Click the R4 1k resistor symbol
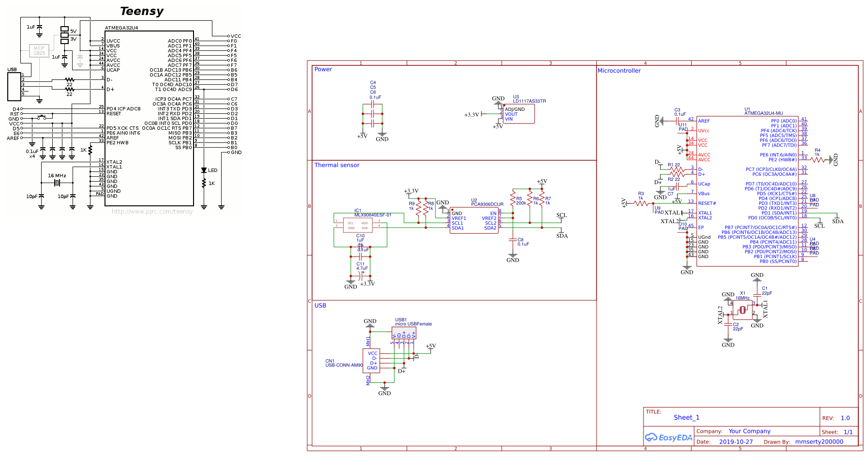868x456 pixels. (818, 159)
